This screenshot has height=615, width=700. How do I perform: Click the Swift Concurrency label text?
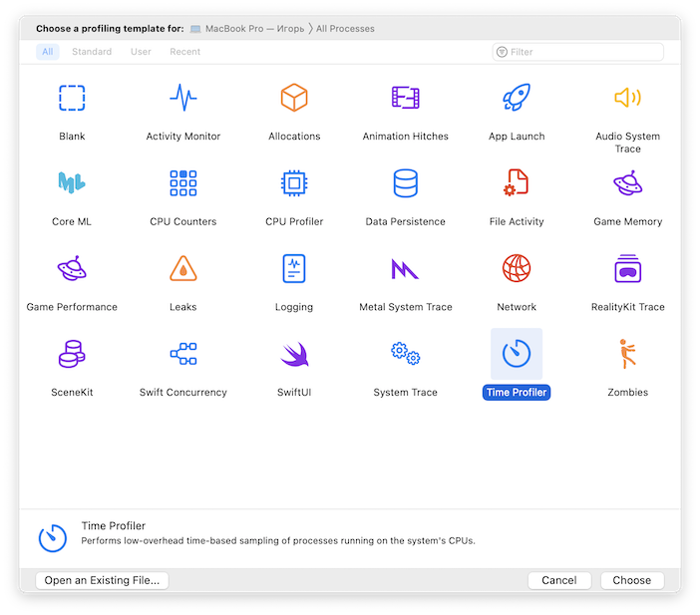click(183, 393)
